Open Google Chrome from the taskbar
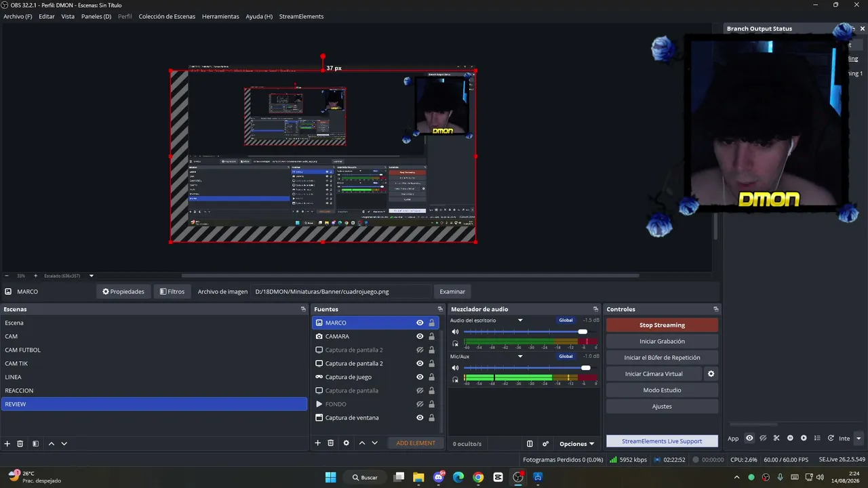The image size is (868, 488). (x=478, y=477)
